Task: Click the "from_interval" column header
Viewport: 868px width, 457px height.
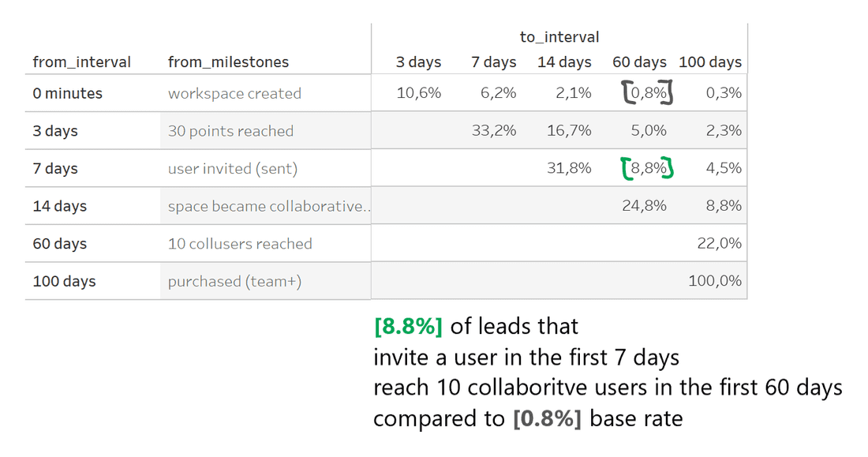Action: [82, 62]
